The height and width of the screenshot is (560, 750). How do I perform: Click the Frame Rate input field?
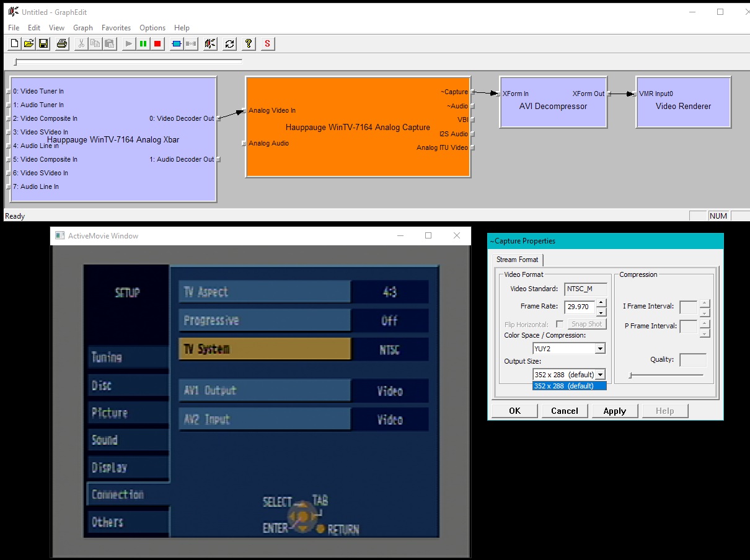point(579,306)
